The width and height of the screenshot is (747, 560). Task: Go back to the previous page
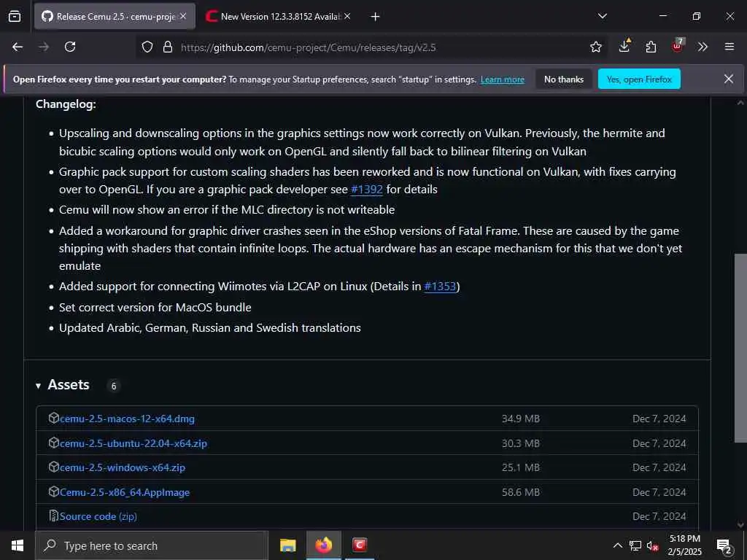(18, 47)
